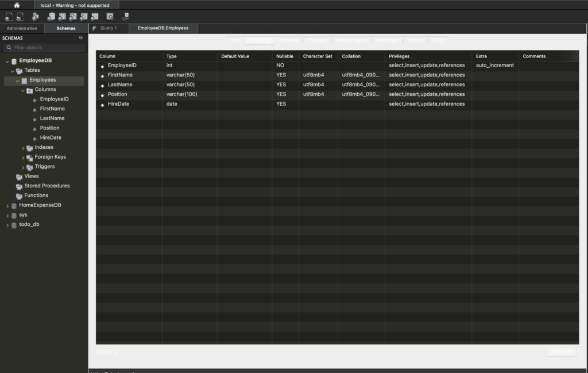Click the search table data icon

point(110,17)
